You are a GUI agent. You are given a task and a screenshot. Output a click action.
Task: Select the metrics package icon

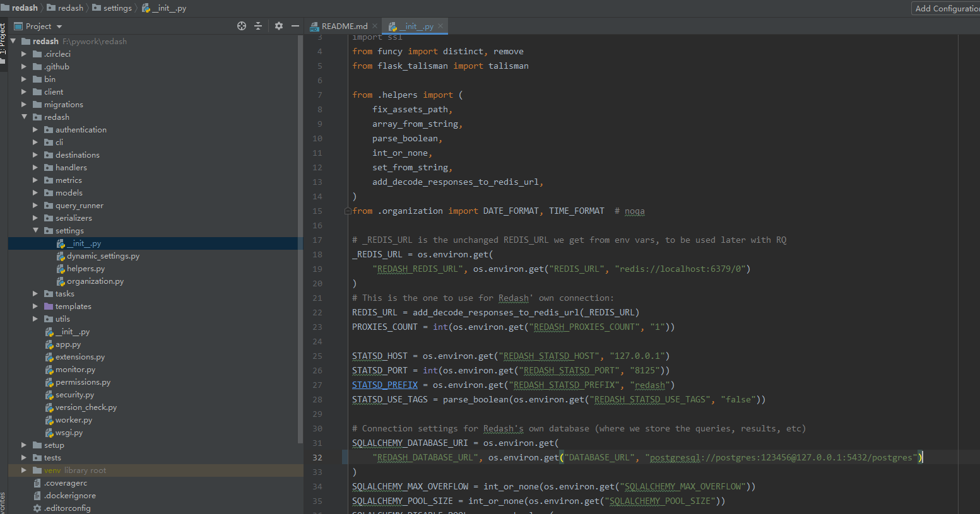pos(49,180)
